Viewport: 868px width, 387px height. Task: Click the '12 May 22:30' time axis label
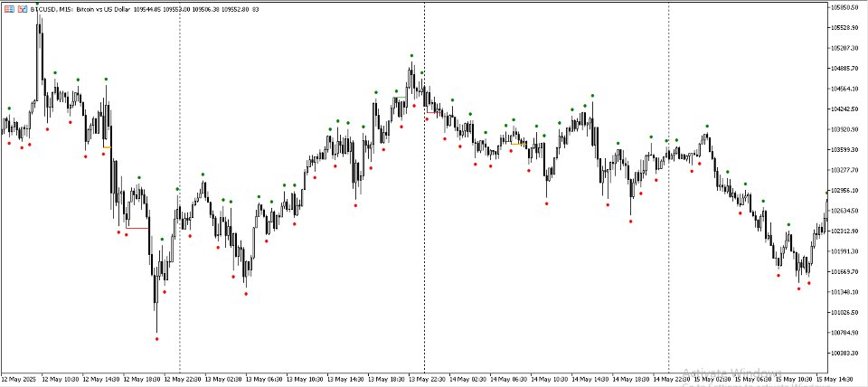pos(183,380)
